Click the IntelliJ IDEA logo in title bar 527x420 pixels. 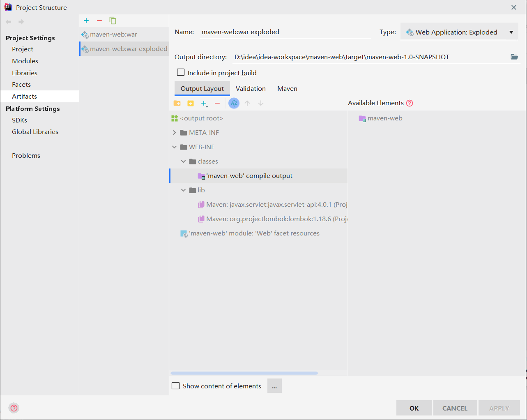click(8, 7)
